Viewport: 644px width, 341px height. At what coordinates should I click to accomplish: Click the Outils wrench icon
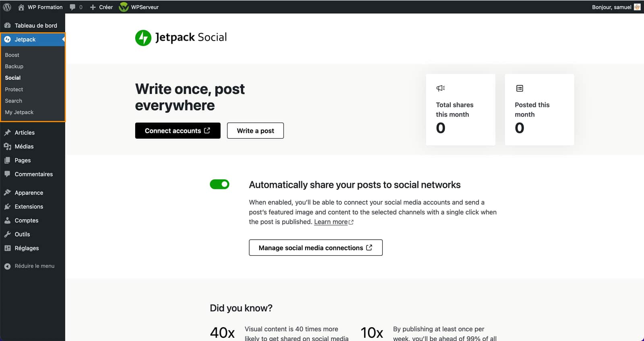click(x=7, y=234)
